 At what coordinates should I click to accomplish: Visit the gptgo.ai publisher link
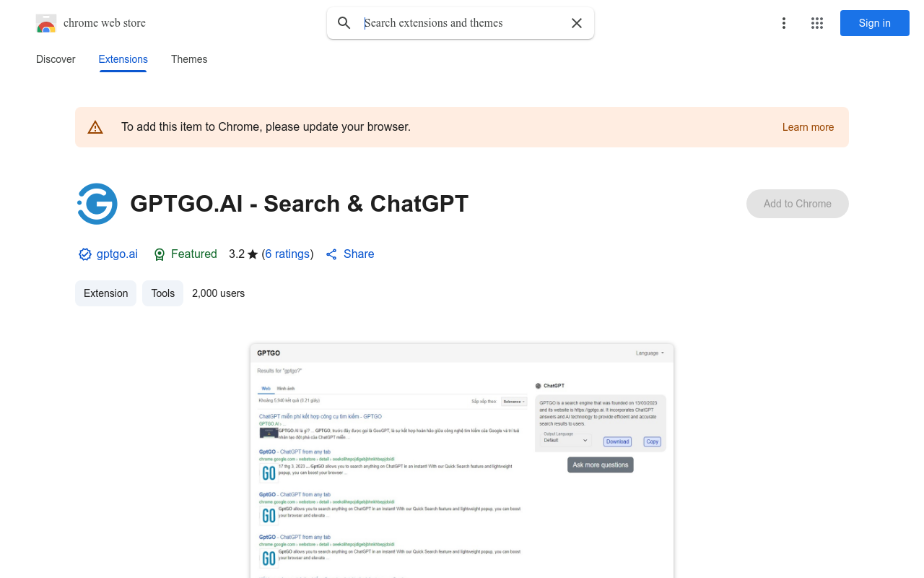(117, 254)
